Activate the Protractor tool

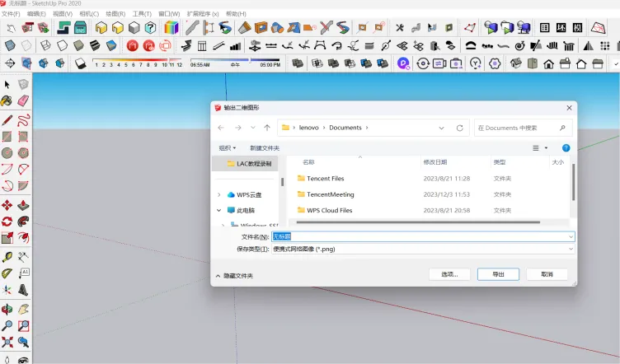click(7, 273)
